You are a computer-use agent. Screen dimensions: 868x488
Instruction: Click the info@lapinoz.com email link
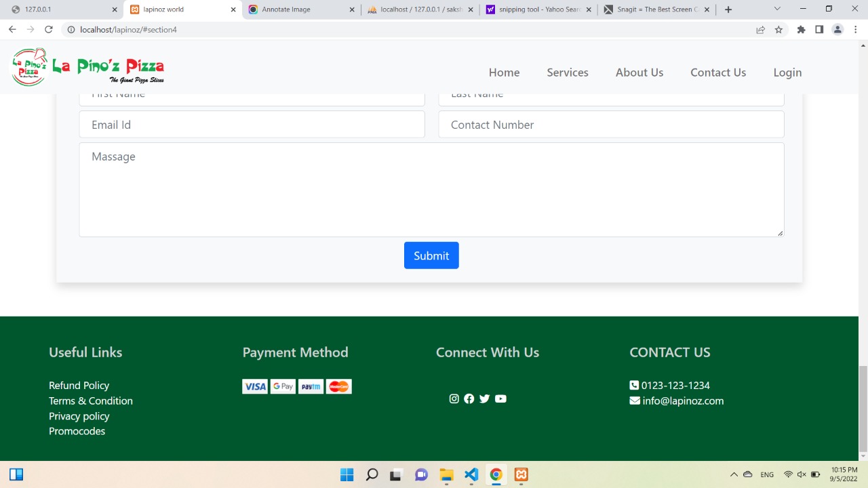tap(683, 401)
